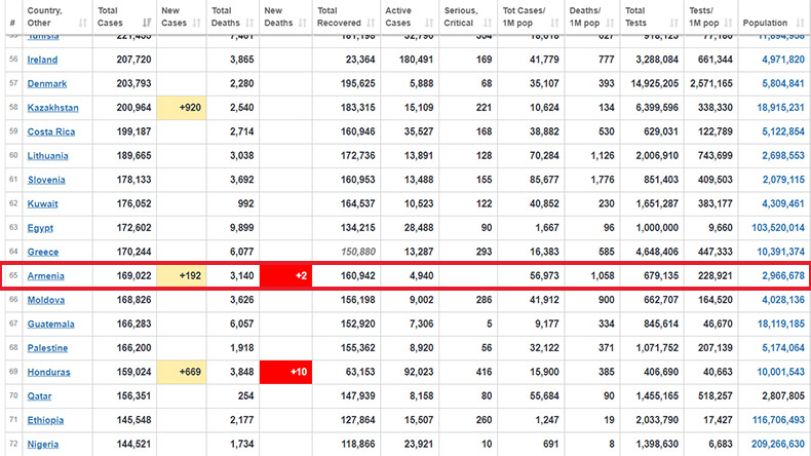This screenshot has height=456, width=811.
Task: Click Ethiopia population figure link
Action: click(x=778, y=420)
